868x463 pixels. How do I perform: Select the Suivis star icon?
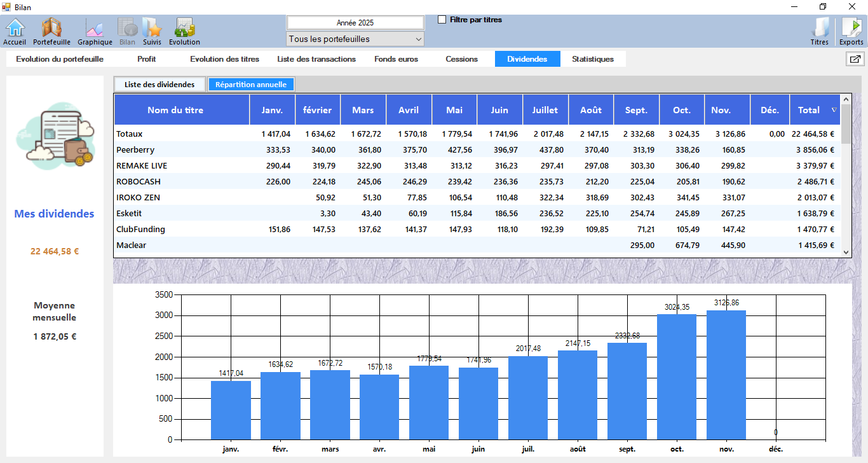coord(152,30)
